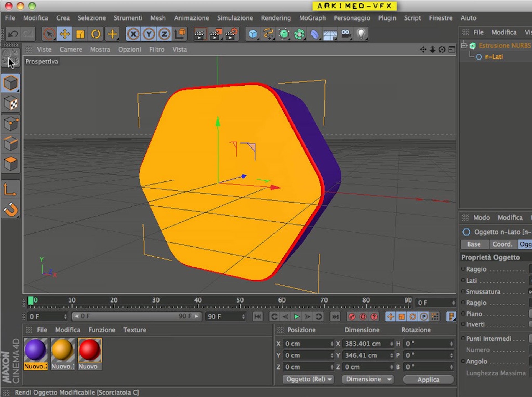
Task: Play the animation forward
Action: (x=296, y=317)
